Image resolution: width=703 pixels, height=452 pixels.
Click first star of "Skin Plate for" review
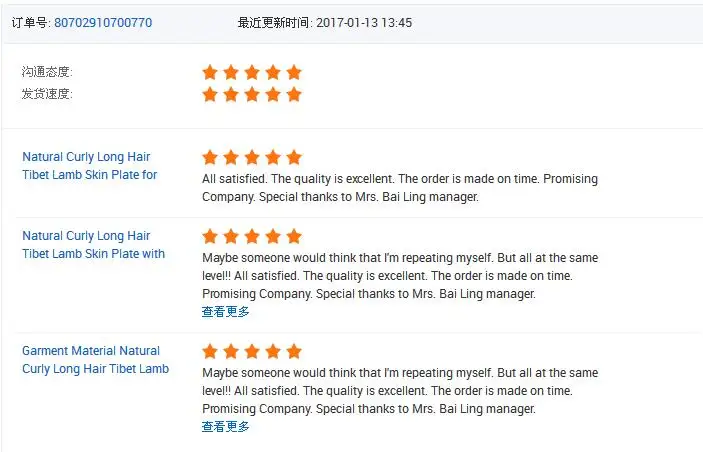pyautogui.click(x=210, y=157)
